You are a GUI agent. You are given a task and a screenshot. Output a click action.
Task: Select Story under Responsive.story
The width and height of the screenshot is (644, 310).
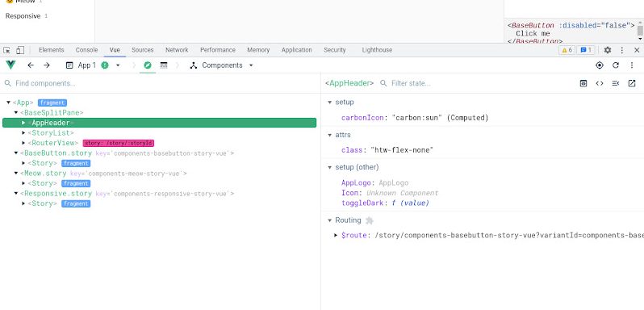42,203
